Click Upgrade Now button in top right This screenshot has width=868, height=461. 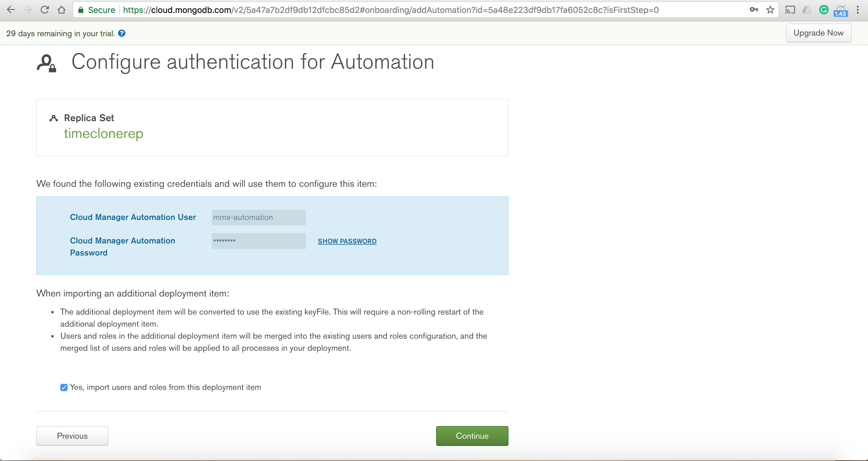click(818, 33)
